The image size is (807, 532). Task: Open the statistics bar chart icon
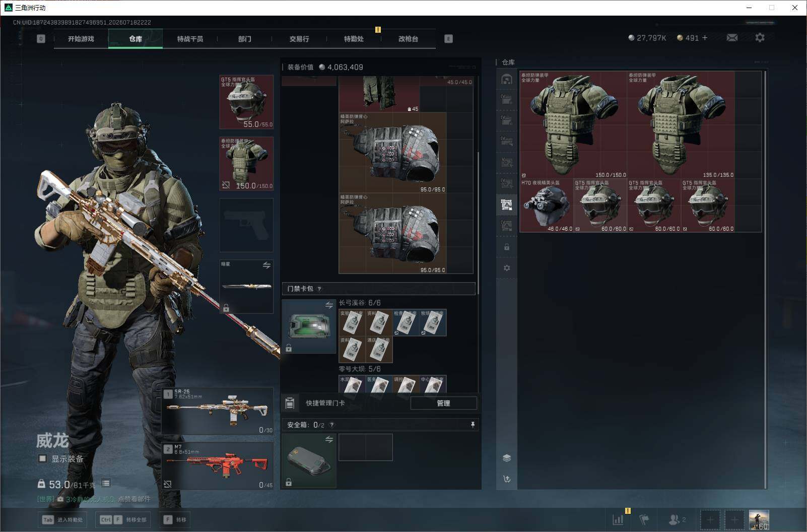pos(618,519)
